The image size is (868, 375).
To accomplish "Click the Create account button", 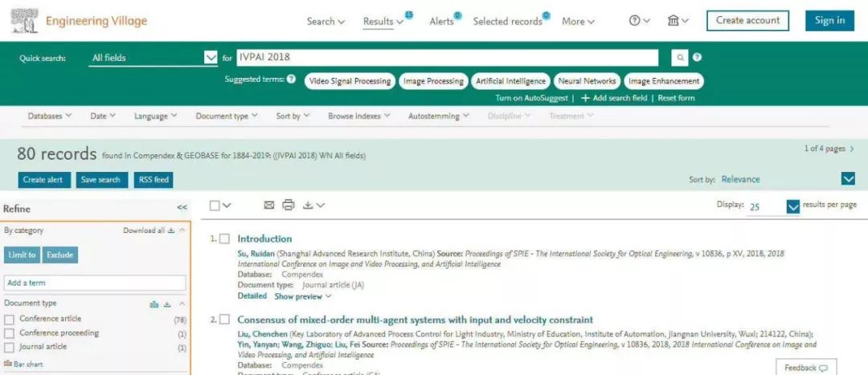I will tap(748, 20).
